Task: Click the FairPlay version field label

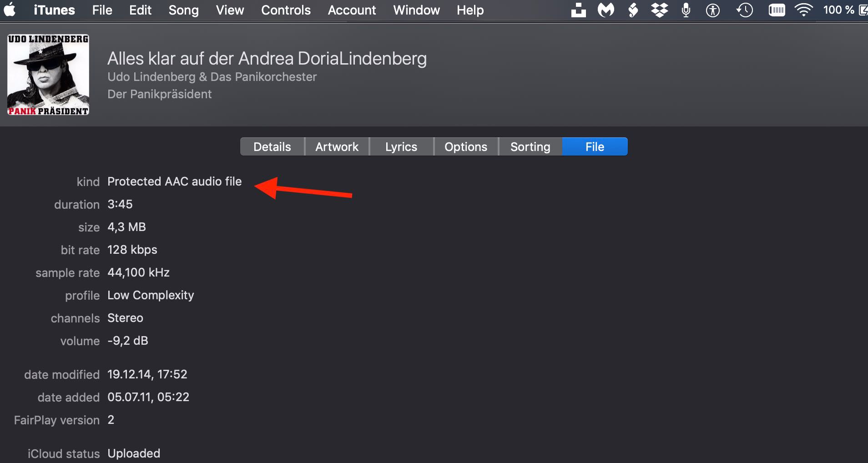Action: pyautogui.click(x=57, y=420)
